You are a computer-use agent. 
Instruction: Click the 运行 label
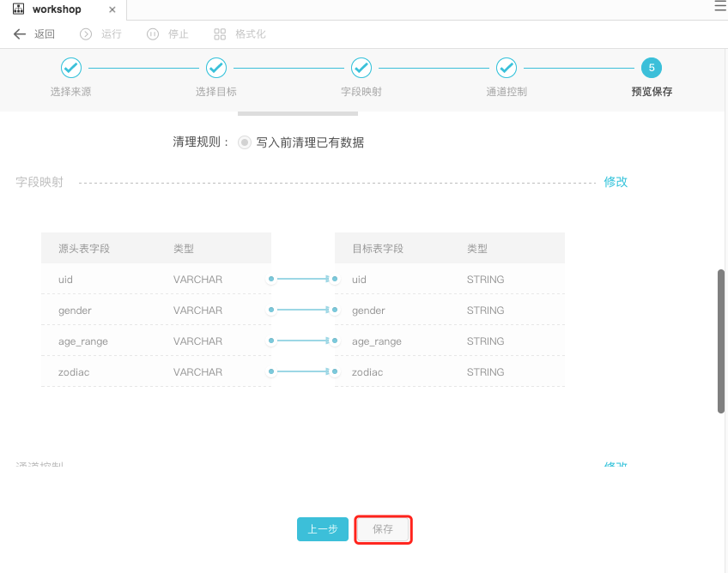pos(112,33)
